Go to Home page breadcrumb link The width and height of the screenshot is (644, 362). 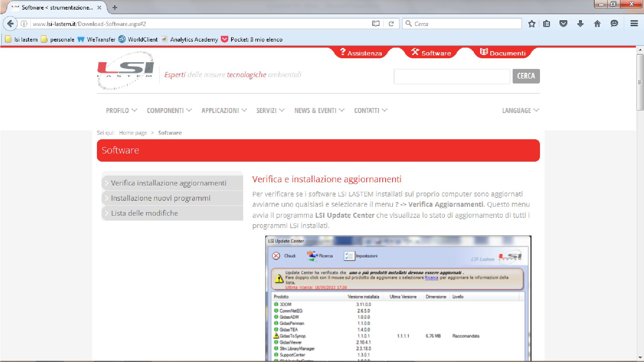(133, 133)
